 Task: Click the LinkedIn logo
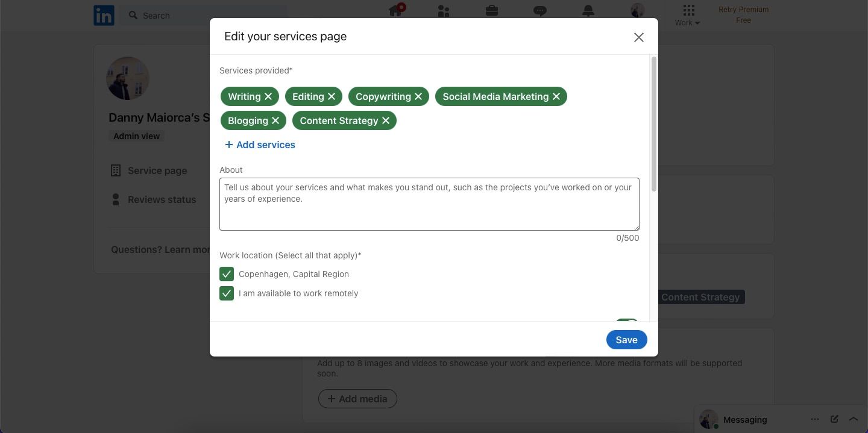[103, 15]
